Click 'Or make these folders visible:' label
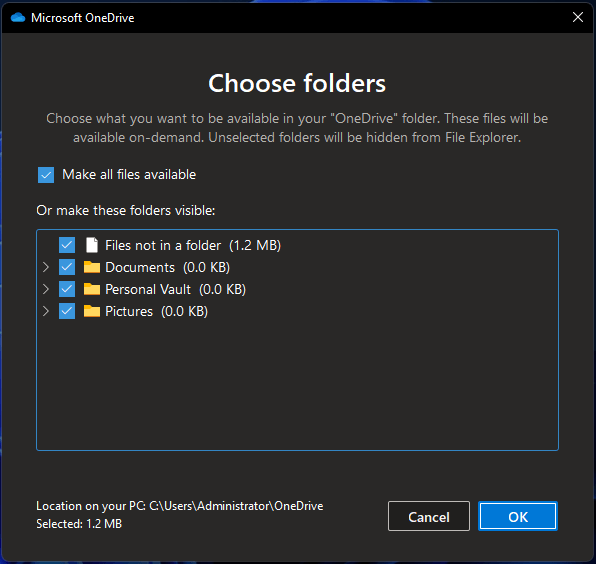 click(x=126, y=210)
